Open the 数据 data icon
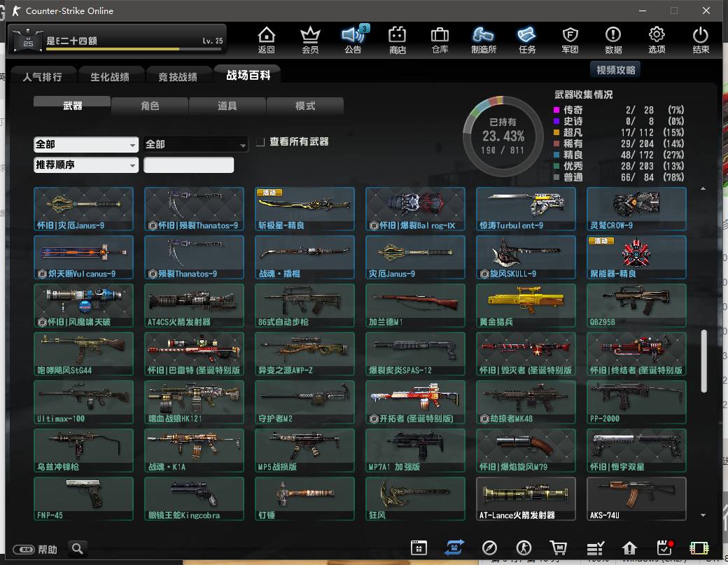This screenshot has width=728, height=565. pyautogui.click(x=613, y=40)
